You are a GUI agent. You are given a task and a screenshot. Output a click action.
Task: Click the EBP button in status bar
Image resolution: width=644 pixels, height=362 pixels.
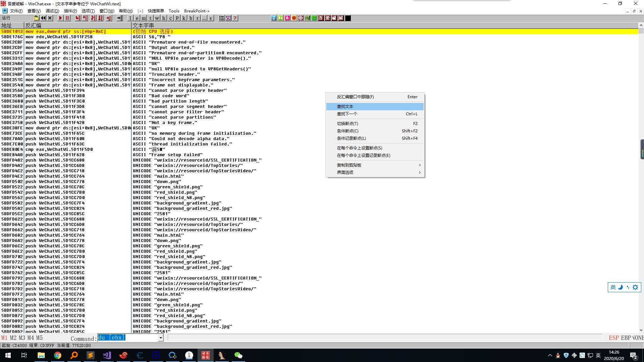tap(626, 338)
